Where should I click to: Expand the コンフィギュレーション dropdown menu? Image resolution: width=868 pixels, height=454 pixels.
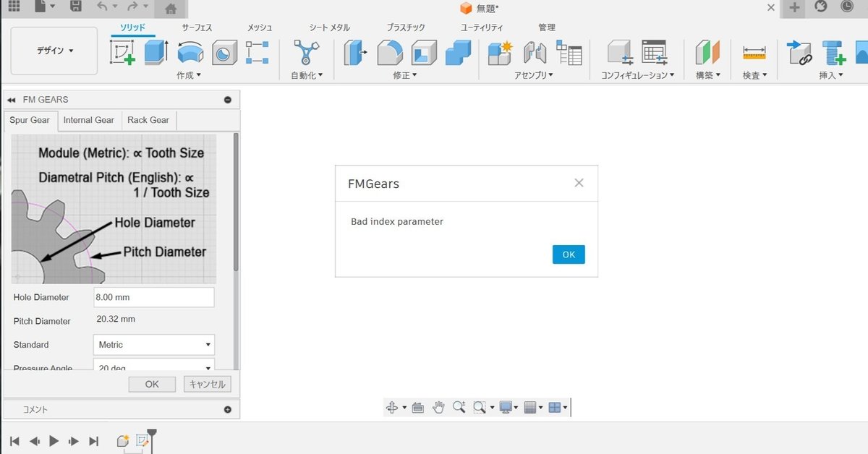coord(638,74)
